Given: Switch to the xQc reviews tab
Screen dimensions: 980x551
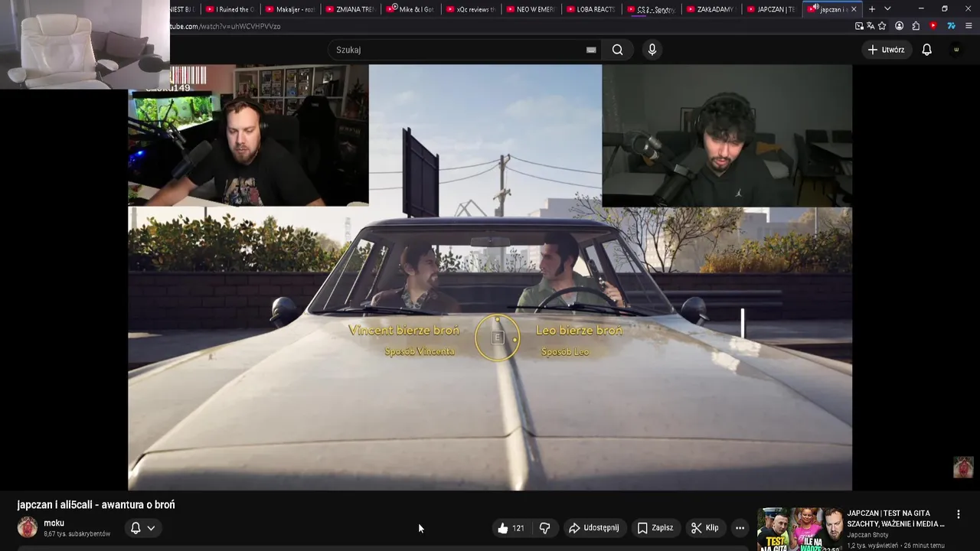Looking at the screenshot, I should [x=470, y=9].
